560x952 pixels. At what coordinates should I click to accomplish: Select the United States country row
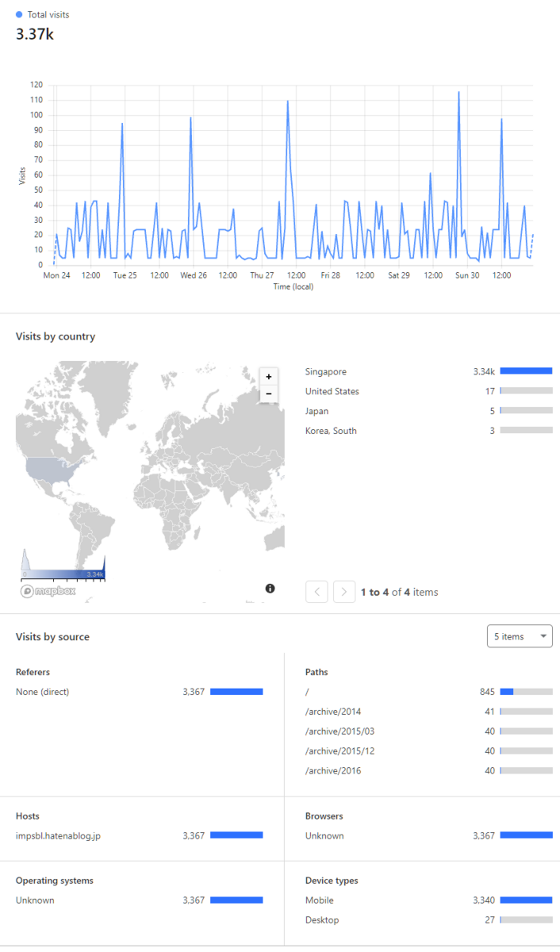point(428,391)
